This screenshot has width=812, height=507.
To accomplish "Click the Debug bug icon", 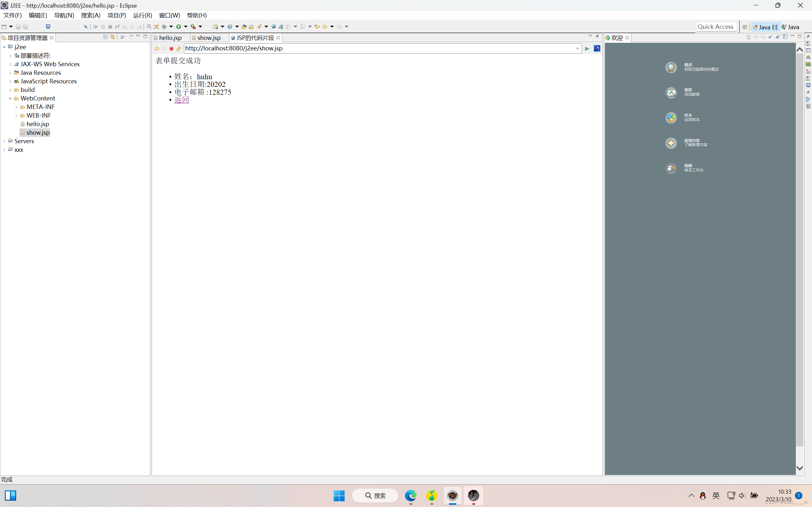I will pos(164,27).
